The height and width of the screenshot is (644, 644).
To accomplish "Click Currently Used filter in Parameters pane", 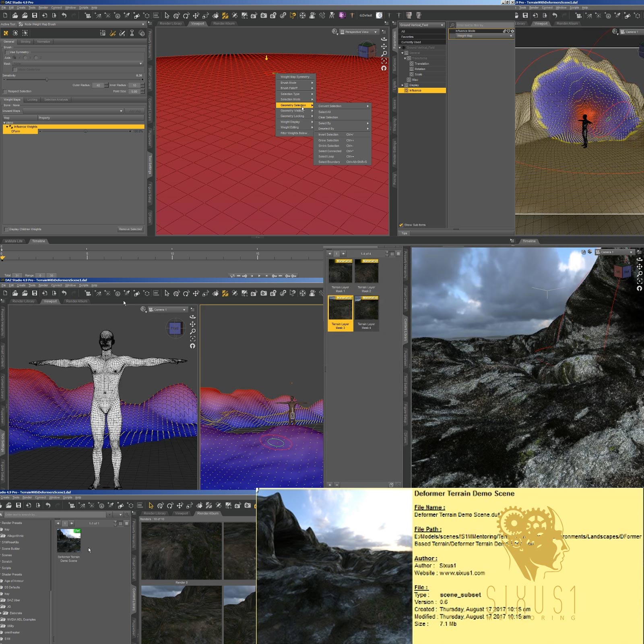I will point(422,42).
